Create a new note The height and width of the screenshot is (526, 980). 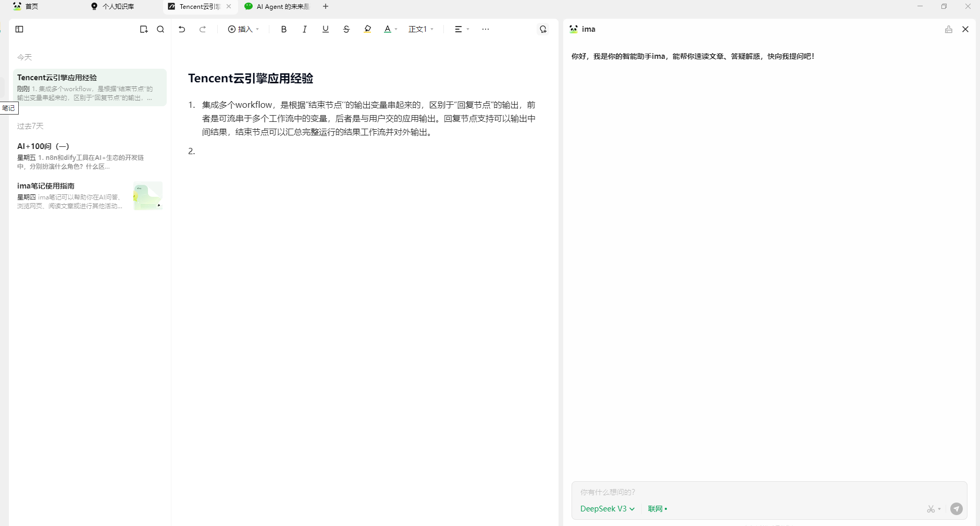point(144,29)
